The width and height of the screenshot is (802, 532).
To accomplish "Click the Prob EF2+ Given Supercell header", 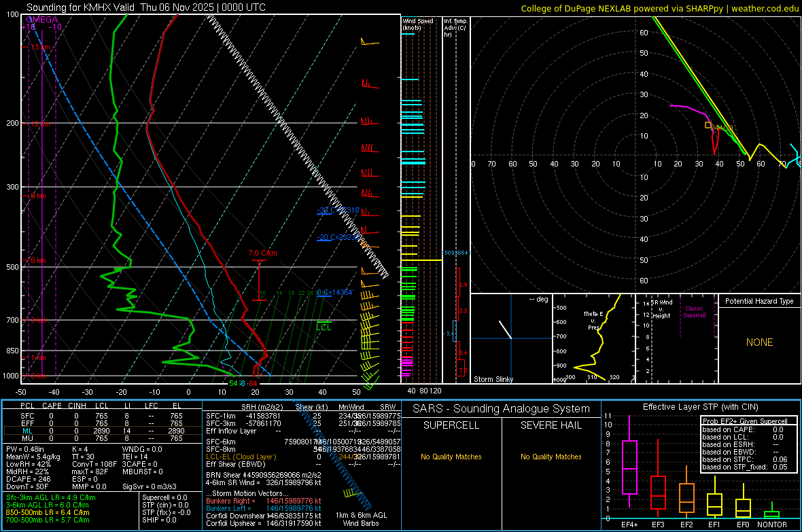I will coord(745,421).
